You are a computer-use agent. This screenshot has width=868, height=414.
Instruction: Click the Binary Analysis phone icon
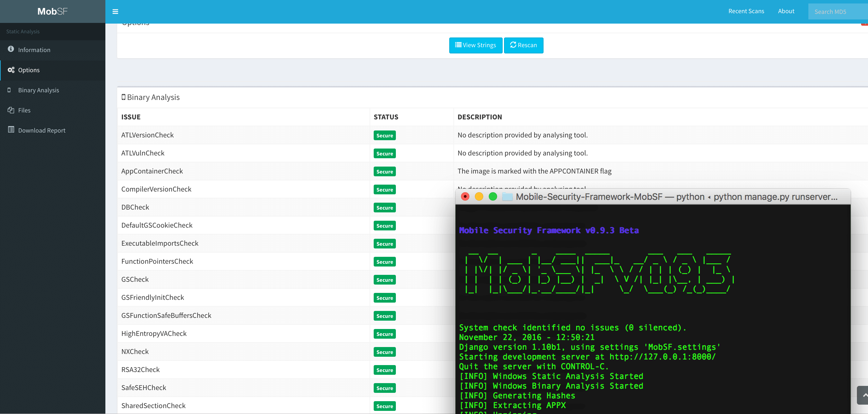pos(9,90)
